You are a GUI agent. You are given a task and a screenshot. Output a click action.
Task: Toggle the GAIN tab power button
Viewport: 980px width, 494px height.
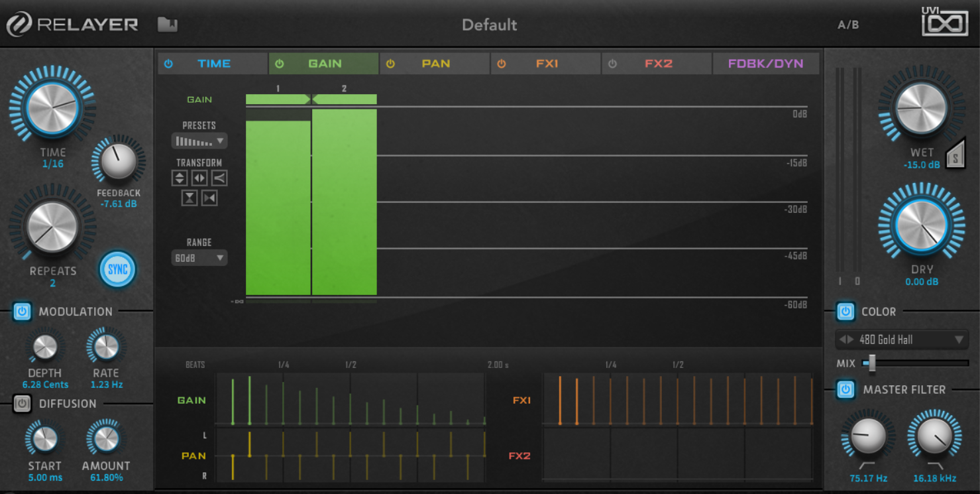pos(280,64)
